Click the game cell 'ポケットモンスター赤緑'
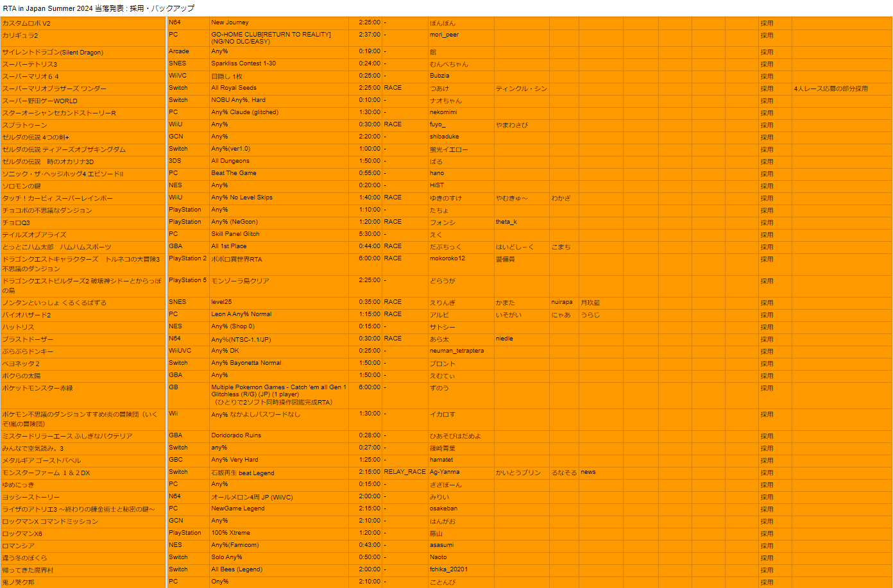This screenshot has width=893, height=588. point(83,396)
